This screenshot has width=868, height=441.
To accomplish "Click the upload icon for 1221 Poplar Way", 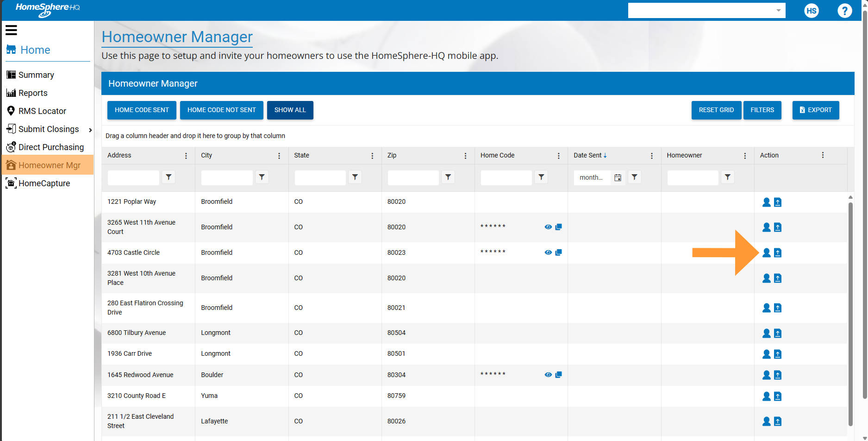I will 778,202.
